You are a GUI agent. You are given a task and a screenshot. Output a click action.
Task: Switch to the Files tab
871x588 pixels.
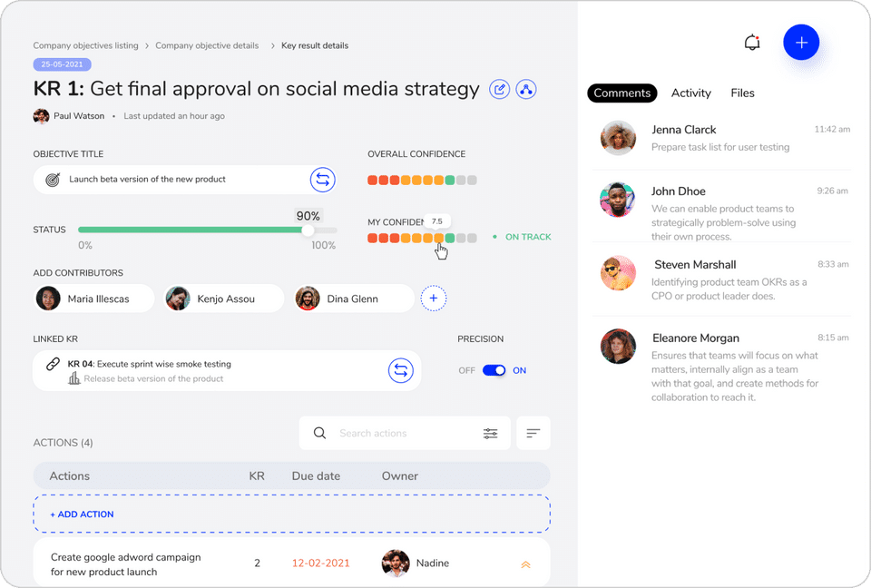(743, 93)
